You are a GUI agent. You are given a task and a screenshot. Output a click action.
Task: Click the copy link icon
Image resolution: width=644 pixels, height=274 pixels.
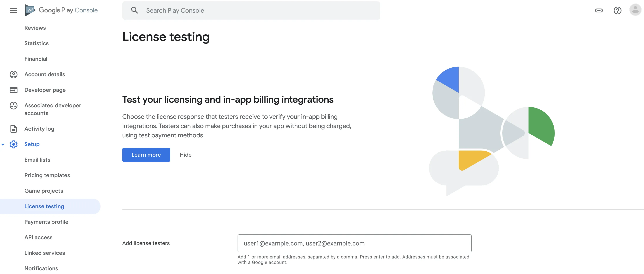click(599, 10)
